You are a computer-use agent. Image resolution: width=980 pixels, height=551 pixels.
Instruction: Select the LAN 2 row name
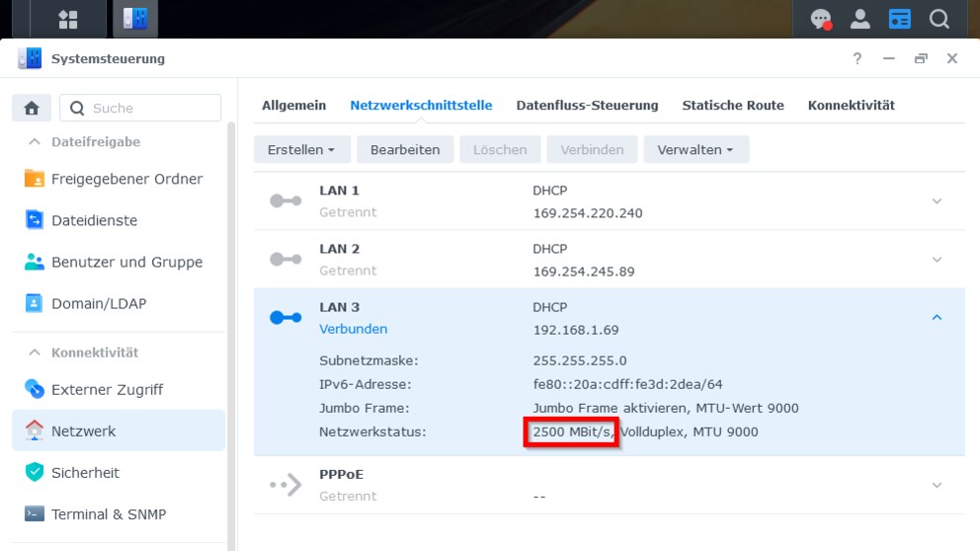click(x=340, y=249)
